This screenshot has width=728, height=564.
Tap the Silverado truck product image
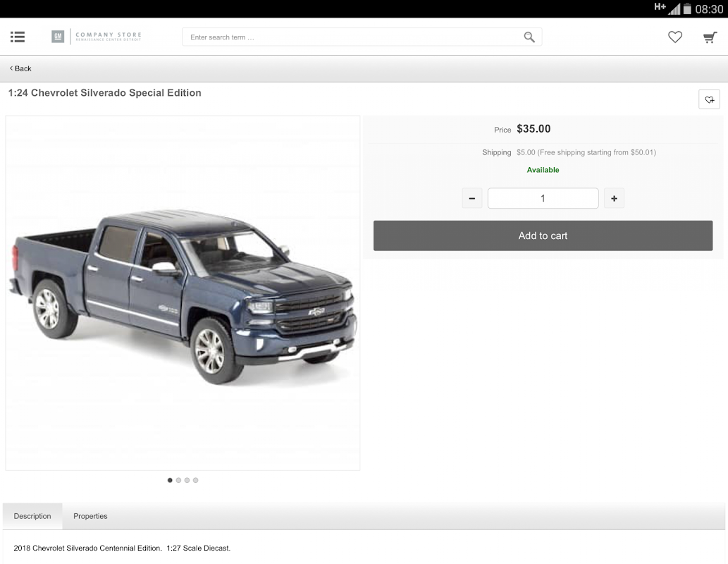(183, 293)
